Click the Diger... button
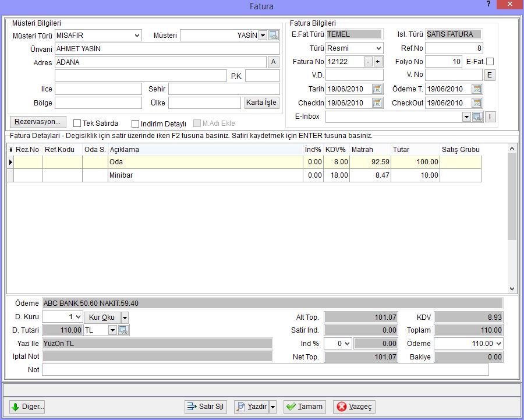Screen dimensions: 524x420 [27, 407]
